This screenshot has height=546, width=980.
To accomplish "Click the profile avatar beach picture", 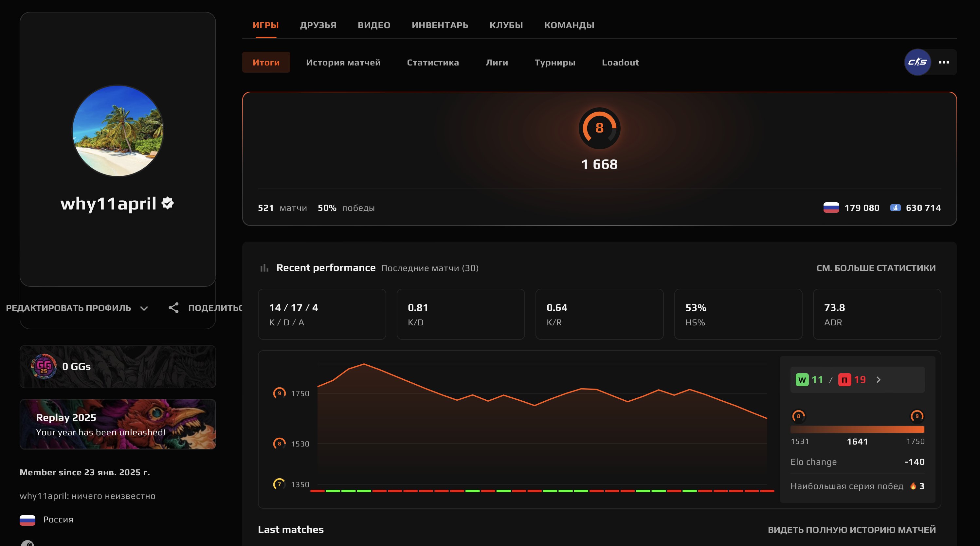I will coord(118,131).
